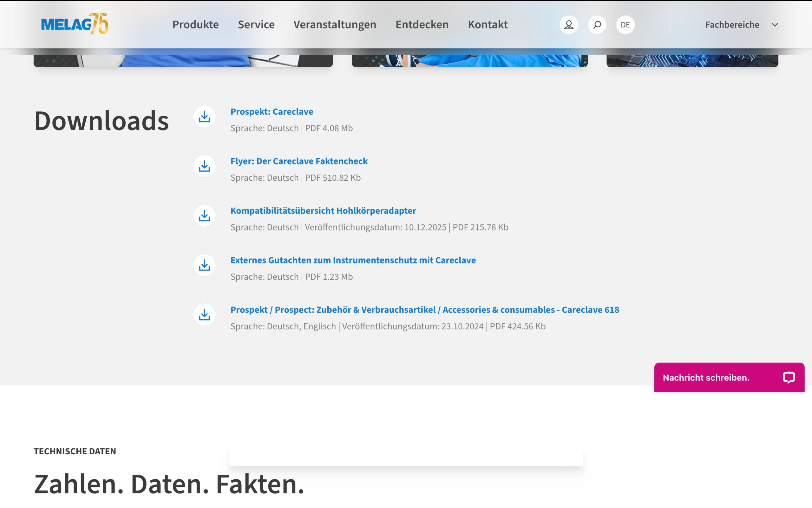The image size is (812, 508).
Task: Click the text 'Sprache: Deutsch | PDF 510.82 Kb'
Action: (x=296, y=178)
